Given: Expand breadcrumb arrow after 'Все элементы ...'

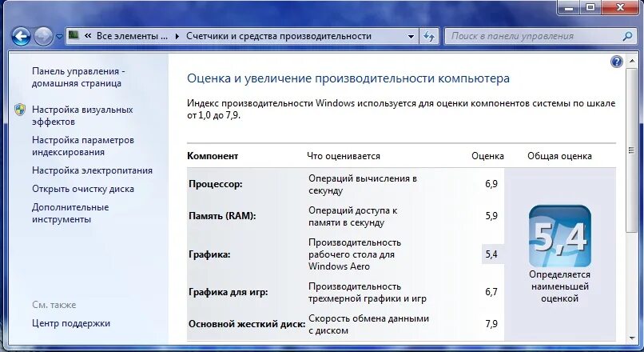Looking at the screenshot, I should pyautogui.click(x=177, y=36).
